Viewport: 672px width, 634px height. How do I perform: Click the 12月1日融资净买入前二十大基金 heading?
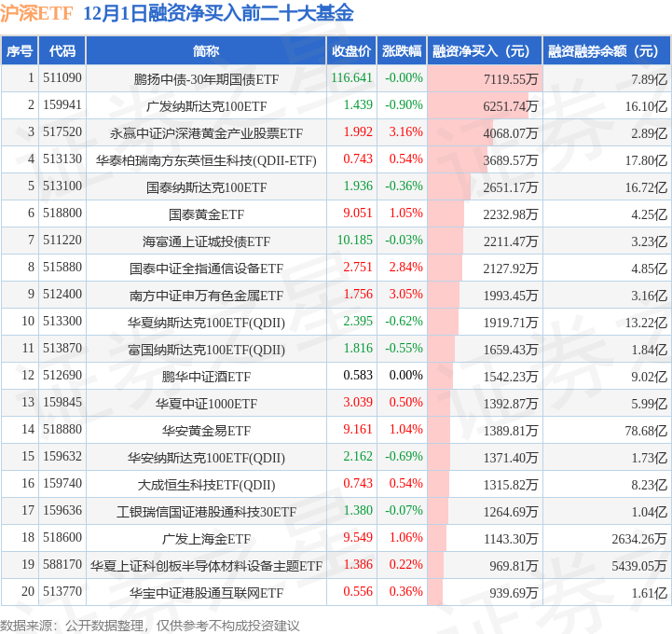(x=218, y=13)
